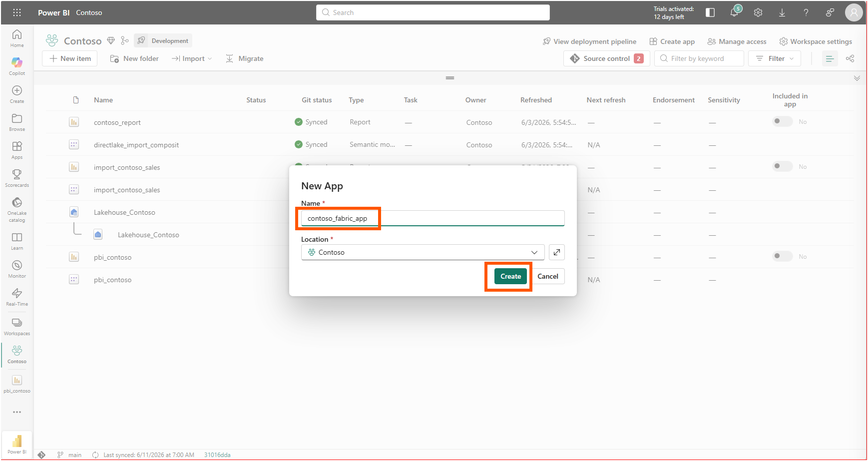Viewport: 868px width, 461px height.
Task: Cancel the New App dialog
Action: click(x=548, y=276)
